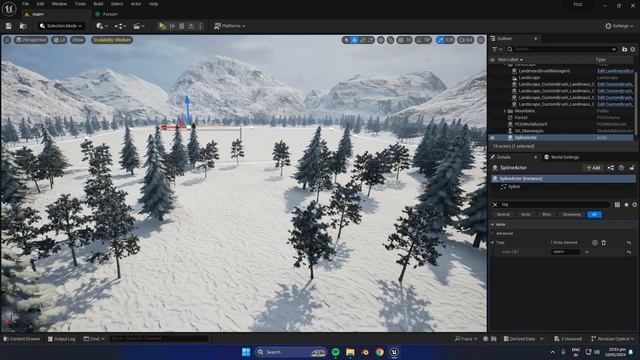This screenshot has height=360, width=640.
Task: Open the Settings dropdown in the toolbar
Action: [619, 26]
